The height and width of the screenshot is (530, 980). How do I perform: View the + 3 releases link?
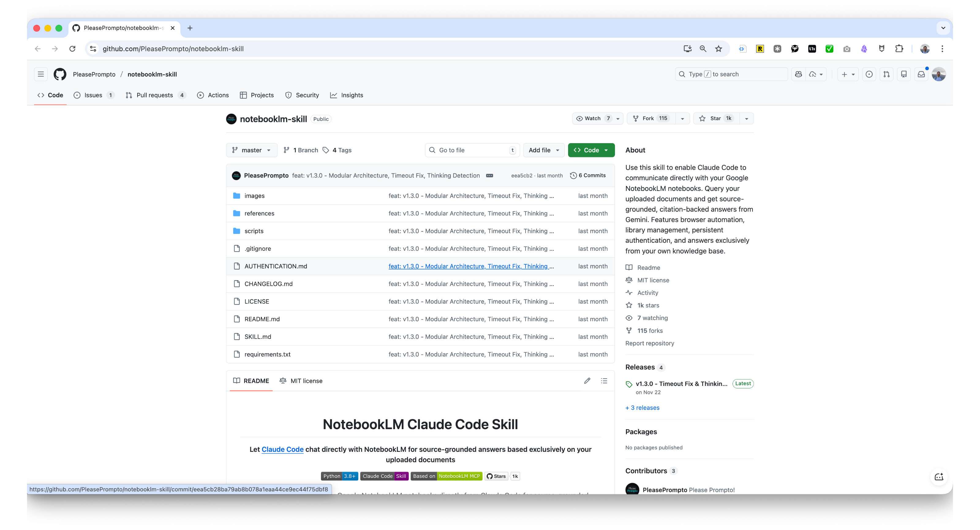(642, 407)
